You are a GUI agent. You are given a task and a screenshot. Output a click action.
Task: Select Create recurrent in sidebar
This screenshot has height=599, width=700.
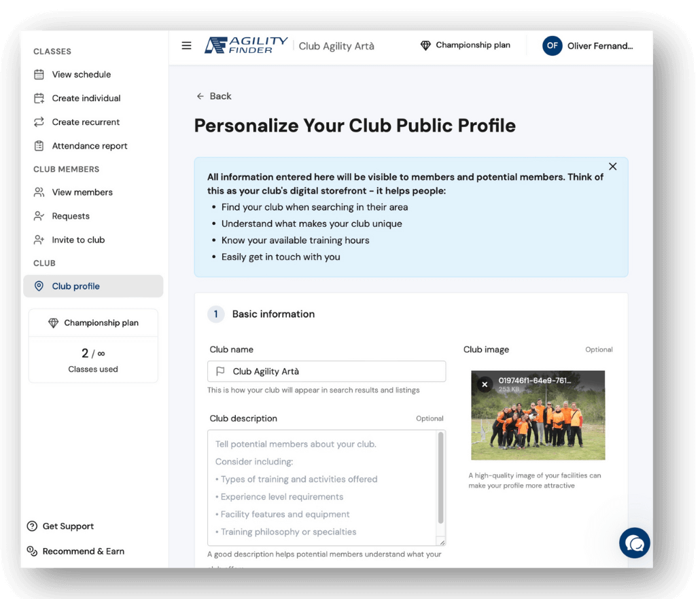click(86, 122)
